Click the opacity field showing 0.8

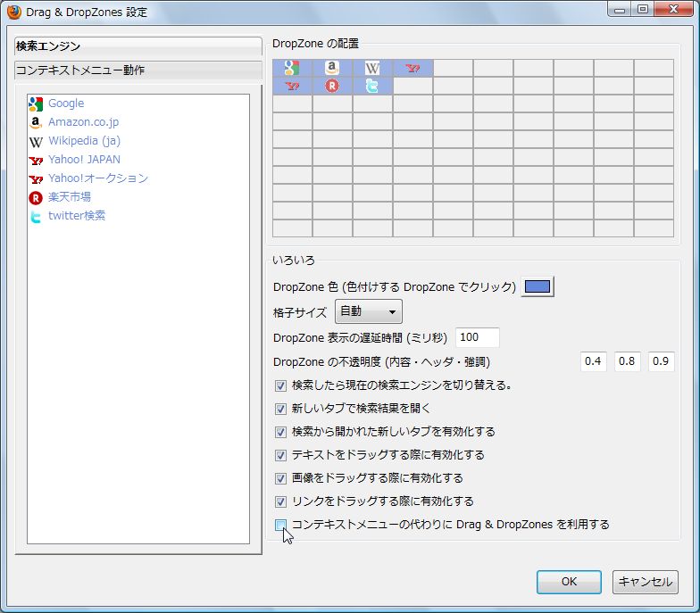coord(627,361)
